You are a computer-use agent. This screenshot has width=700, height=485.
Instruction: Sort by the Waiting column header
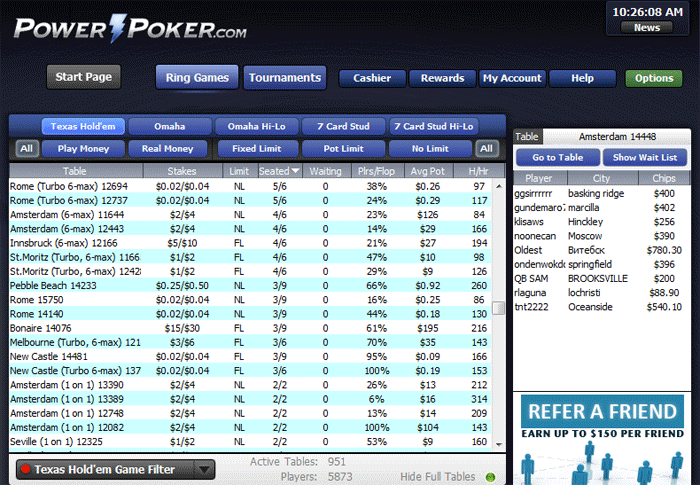[325, 171]
